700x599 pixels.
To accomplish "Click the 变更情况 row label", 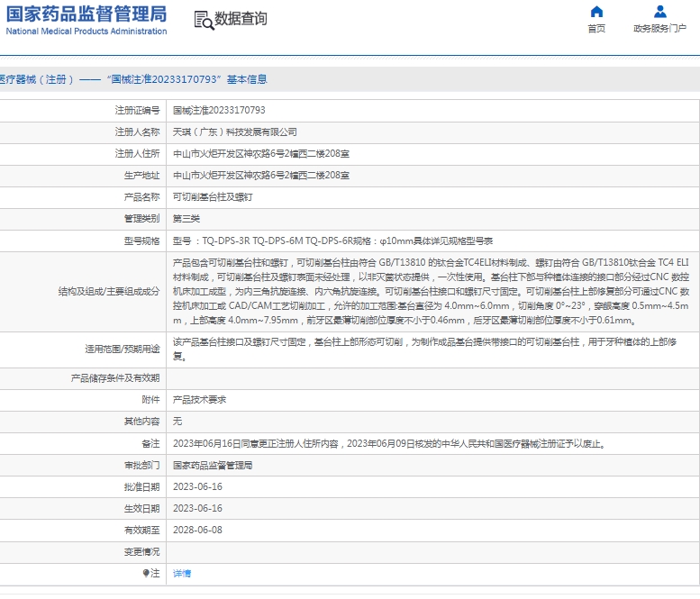I will click(x=141, y=552).
